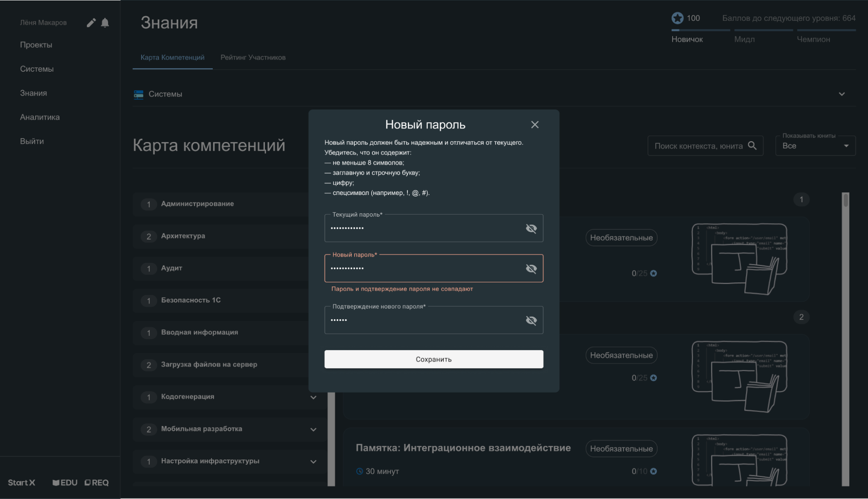Switch to the Рейтинг Участников tab
Screen dimensions: 868x499
[253, 57]
